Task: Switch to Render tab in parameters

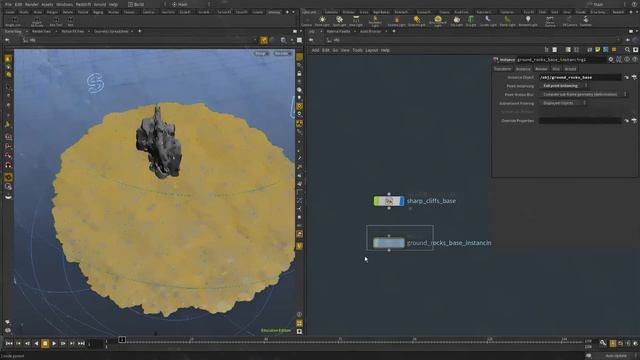Action: pos(541,69)
